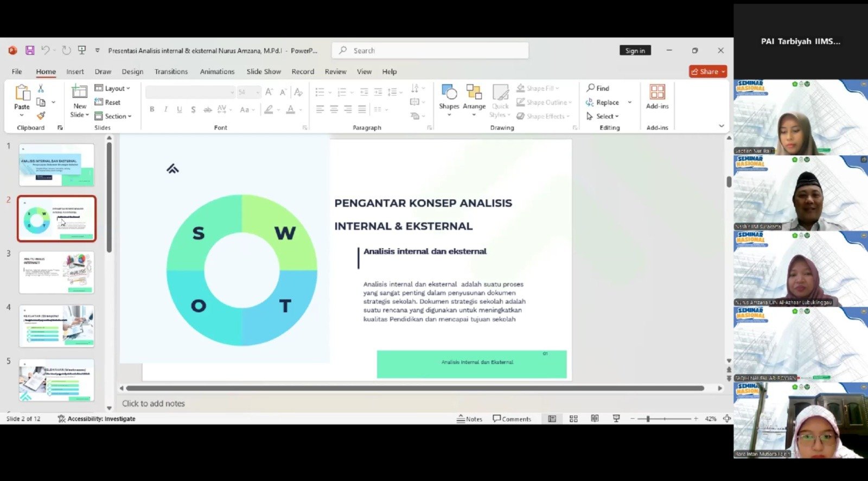The width and height of the screenshot is (868, 481).
Task: Click the Save icon in title bar
Action: tap(30, 50)
